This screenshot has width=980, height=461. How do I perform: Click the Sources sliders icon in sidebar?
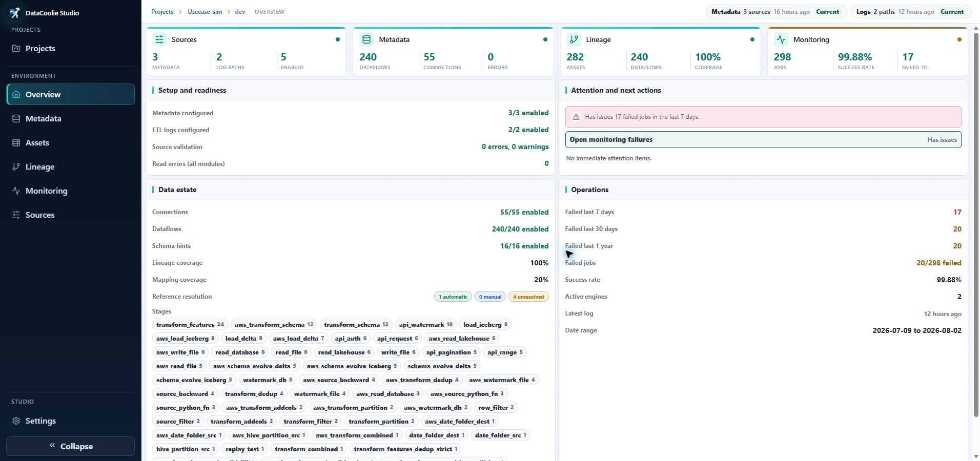[16, 215]
